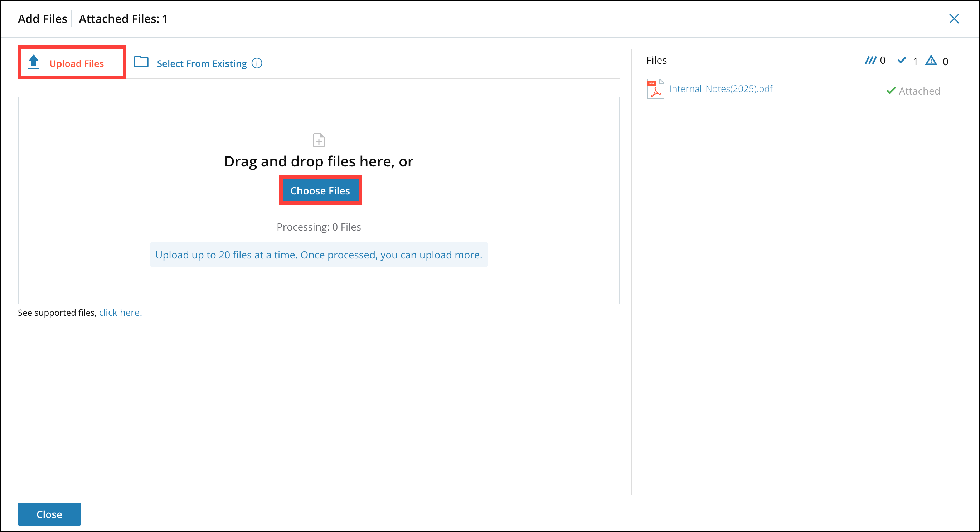
Task: Click the add-file document icon above the drop text
Action: pos(319,140)
